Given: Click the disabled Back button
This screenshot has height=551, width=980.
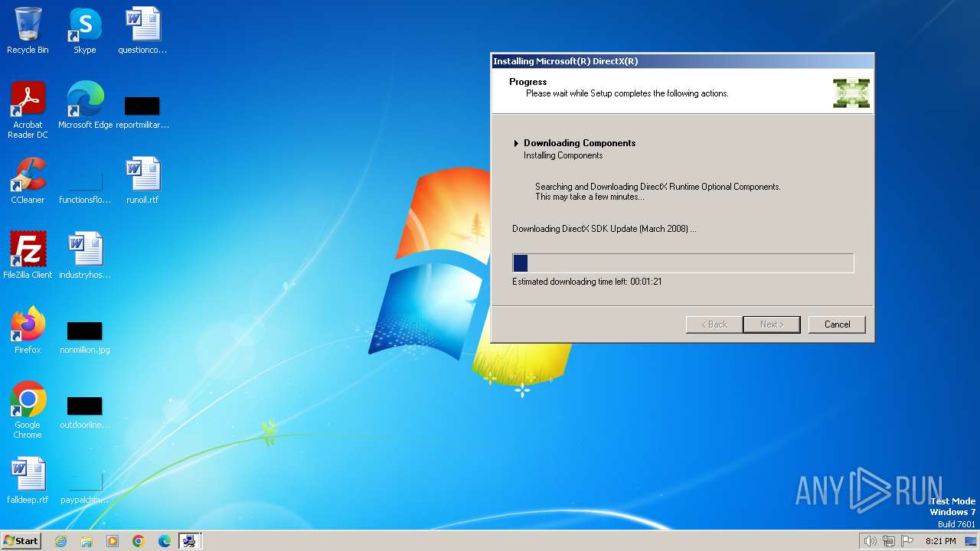Looking at the screenshot, I should tap(714, 324).
